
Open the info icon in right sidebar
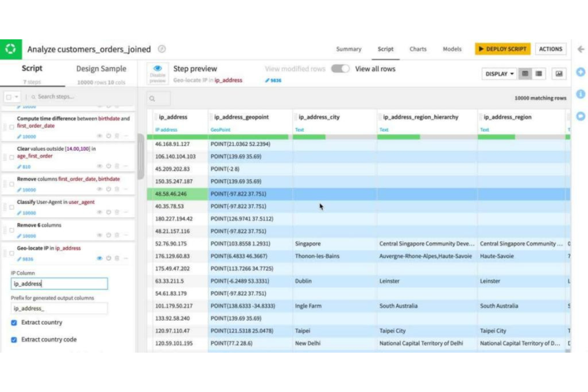point(580,94)
